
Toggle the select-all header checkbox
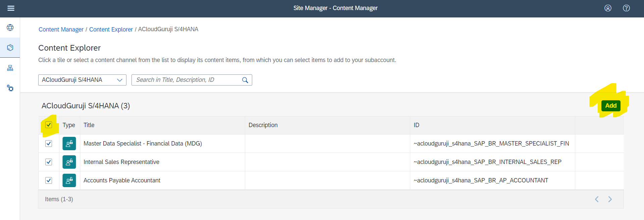pos(49,125)
